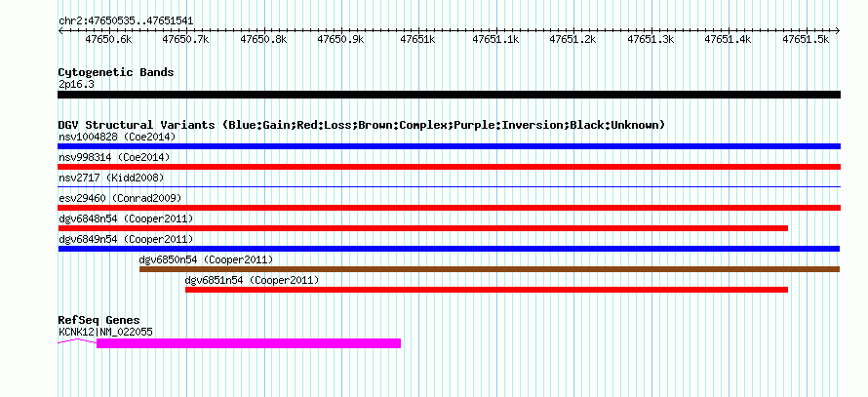
Task: Click the thin nsv2717 (Kidd2008) variant line
Action: pyautogui.click(x=449, y=187)
